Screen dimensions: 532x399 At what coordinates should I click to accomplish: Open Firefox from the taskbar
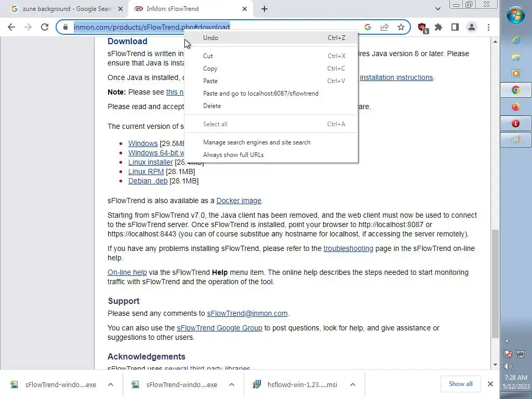(x=516, y=107)
